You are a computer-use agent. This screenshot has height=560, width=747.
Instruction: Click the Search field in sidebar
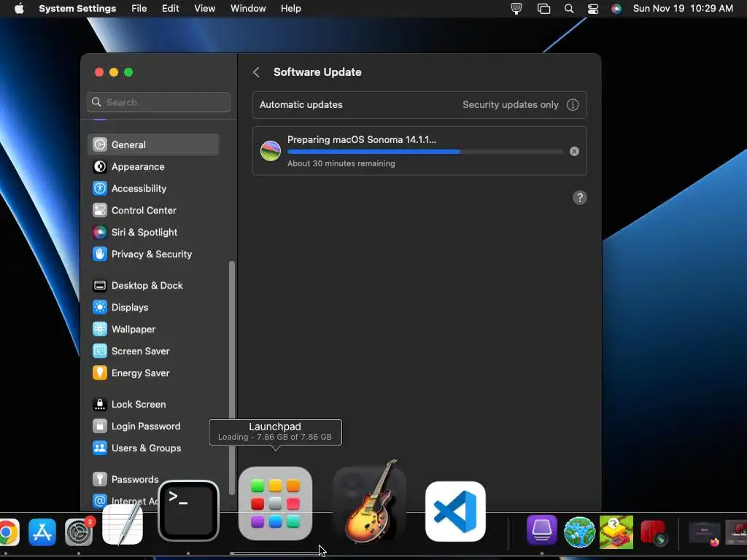[x=158, y=102]
